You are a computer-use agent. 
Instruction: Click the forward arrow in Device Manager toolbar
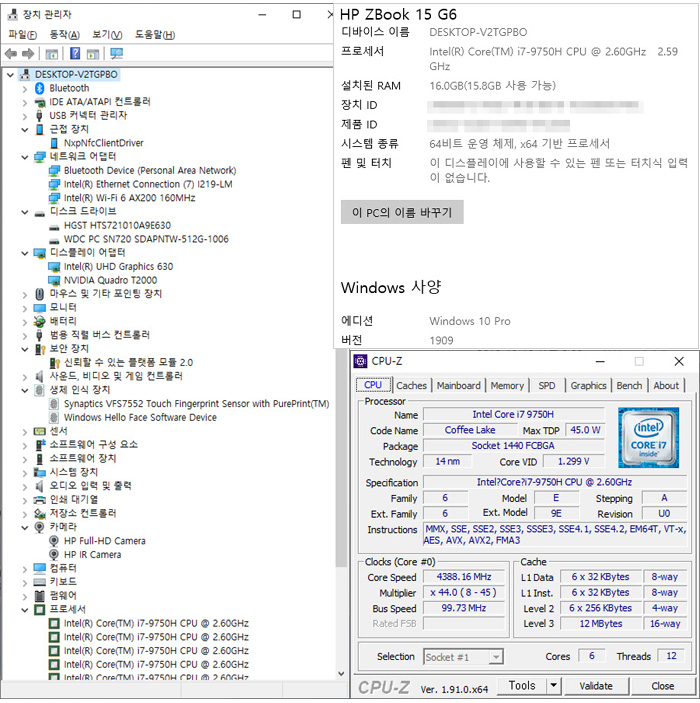tap(28, 54)
